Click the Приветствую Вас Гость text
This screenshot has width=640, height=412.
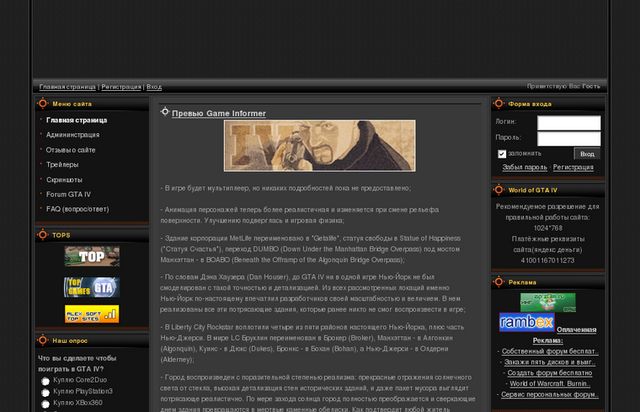[x=563, y=86]
